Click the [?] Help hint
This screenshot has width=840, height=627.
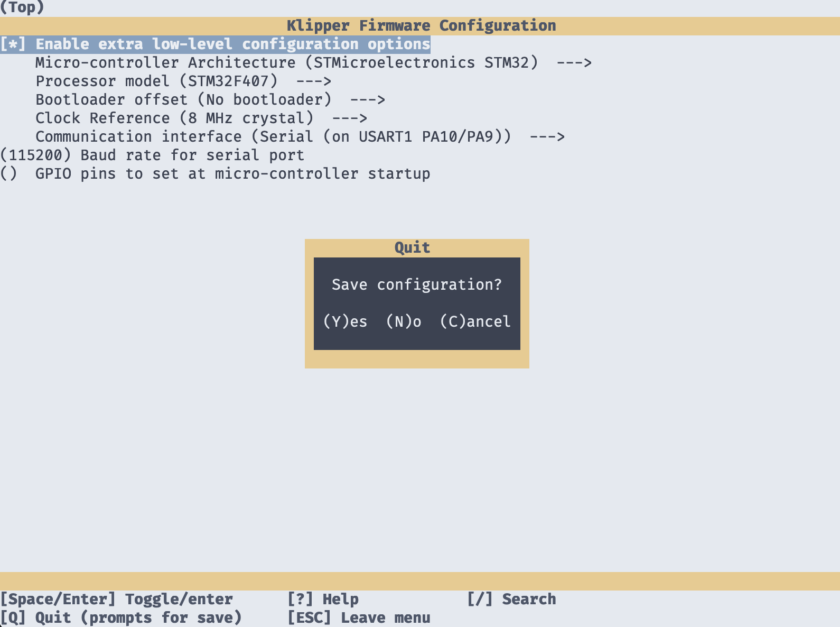323,600
